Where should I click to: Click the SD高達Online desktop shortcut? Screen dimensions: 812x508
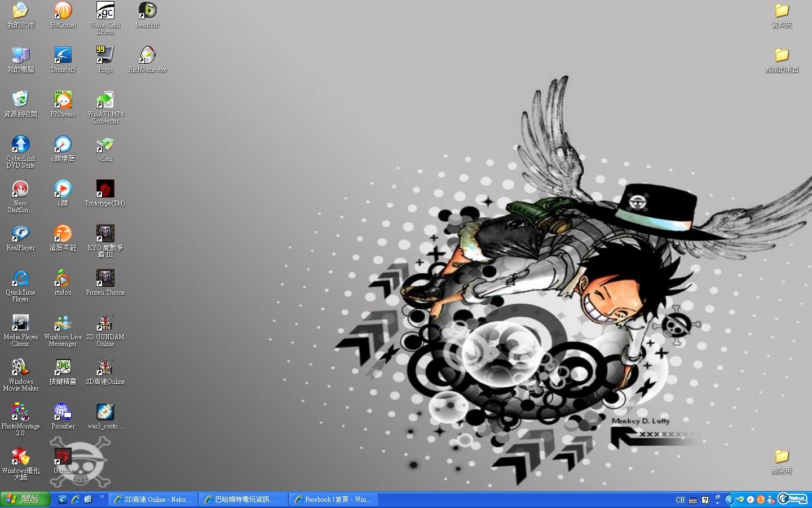tap(105, 372)
